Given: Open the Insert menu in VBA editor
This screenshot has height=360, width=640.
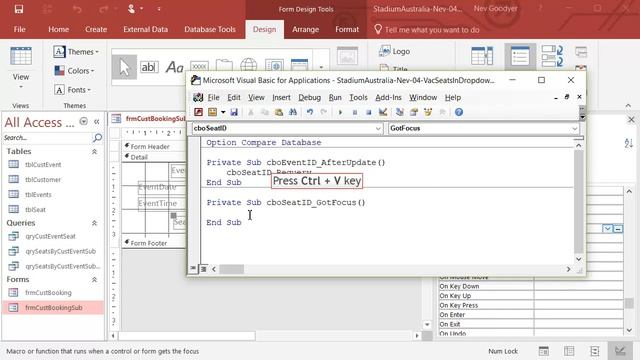Looking at the screenshot, I should pos(281,98).
